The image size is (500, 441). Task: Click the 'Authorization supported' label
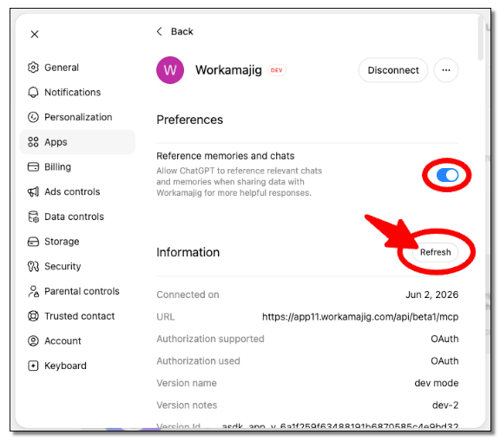click(210, 339)
